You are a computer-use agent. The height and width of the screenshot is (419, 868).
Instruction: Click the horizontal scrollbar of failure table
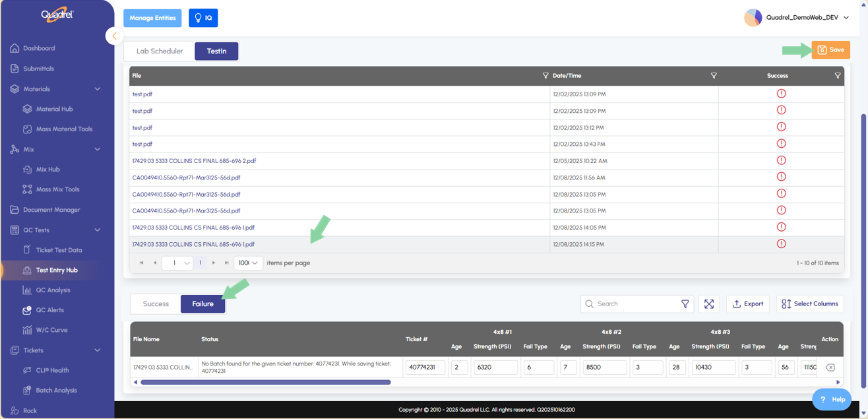pyautogui.click(x=266, y=382)
